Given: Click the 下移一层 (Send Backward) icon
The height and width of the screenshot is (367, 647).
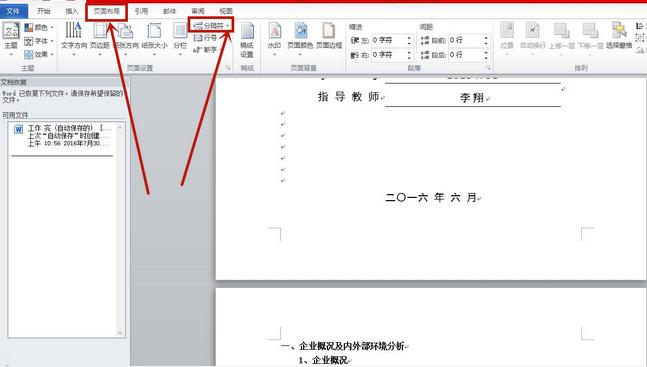Looking at the screenshot, I should pyautogui.click(x=590, y=31).
